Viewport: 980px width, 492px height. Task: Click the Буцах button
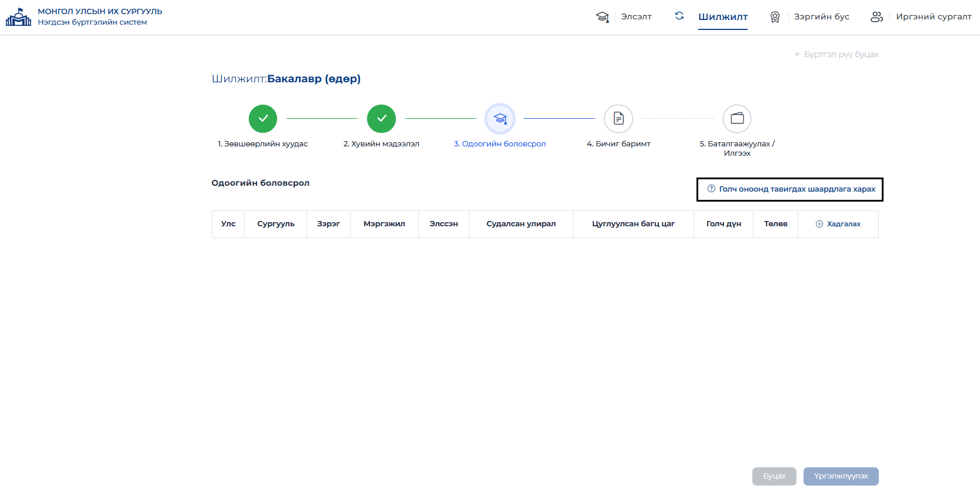click(774, 476)
